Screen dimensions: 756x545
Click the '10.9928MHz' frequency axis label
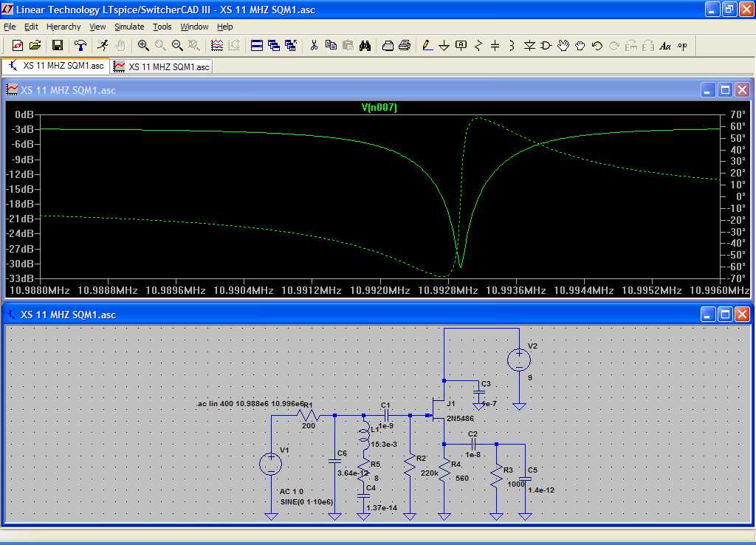pos(448,290)
